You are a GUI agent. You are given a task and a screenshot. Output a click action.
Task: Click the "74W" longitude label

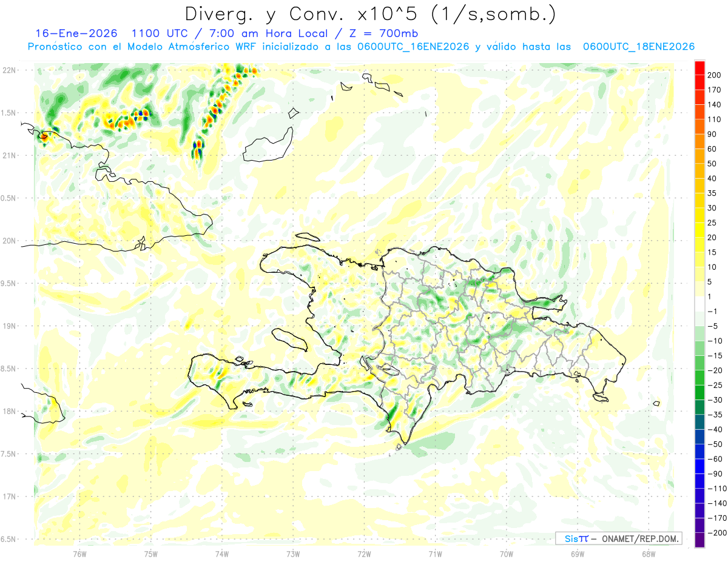click(x=222, y=554)
